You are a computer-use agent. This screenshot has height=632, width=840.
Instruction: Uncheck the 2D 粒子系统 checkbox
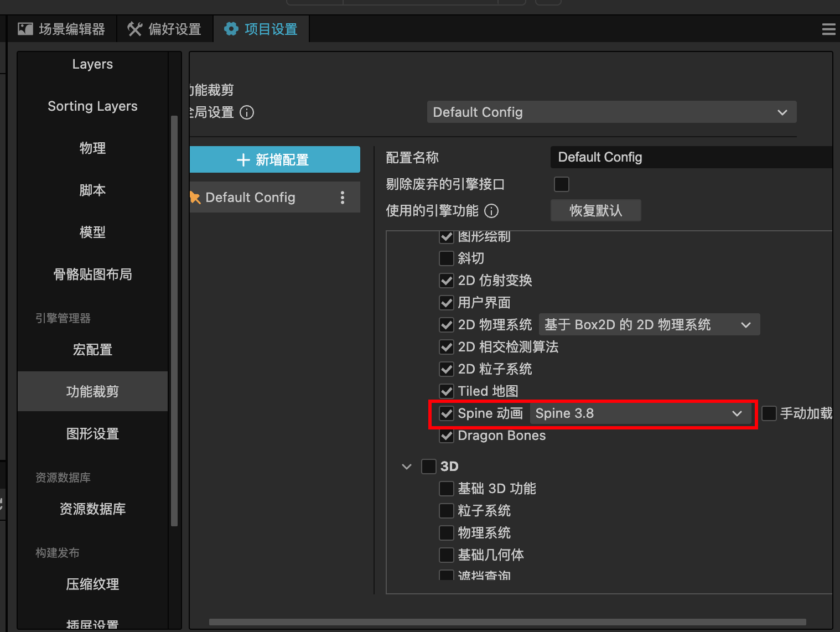447,369
